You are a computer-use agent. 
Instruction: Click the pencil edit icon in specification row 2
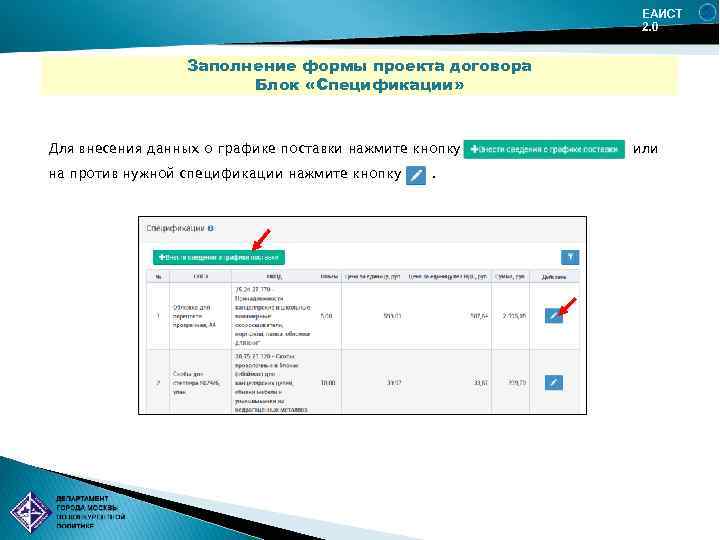point(553,382)
